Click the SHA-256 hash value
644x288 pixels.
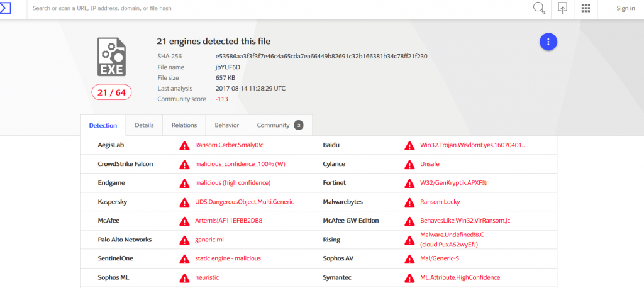pyautogui.click(x=321, y=57)
